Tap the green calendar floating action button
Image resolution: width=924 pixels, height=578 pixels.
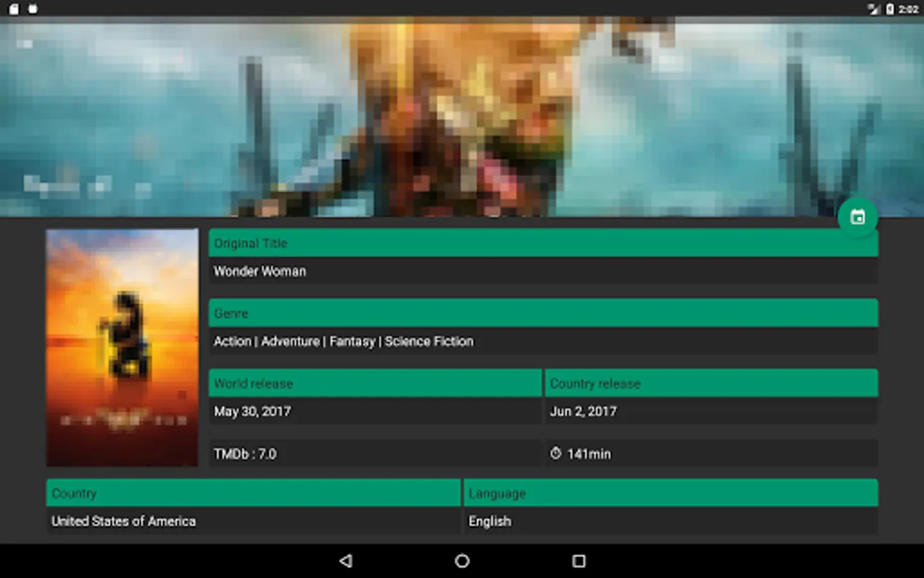coord(857,217)
